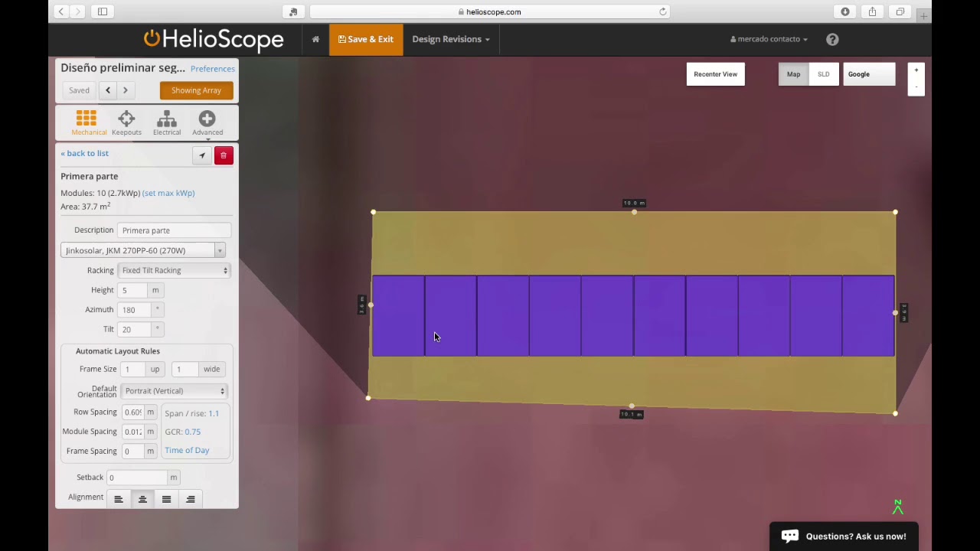Image resolution: width=980 pixels, height=551 pixels.
Task: Edit Frame Size wide field
Action: (x=185, y=369)
